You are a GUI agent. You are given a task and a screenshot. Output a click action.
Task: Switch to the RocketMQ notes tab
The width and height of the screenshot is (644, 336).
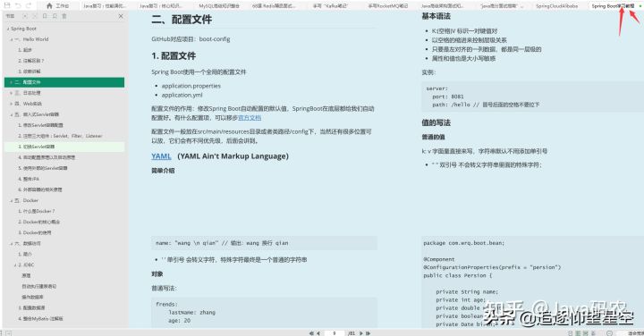pyautogui.click(x=387, y=6)
